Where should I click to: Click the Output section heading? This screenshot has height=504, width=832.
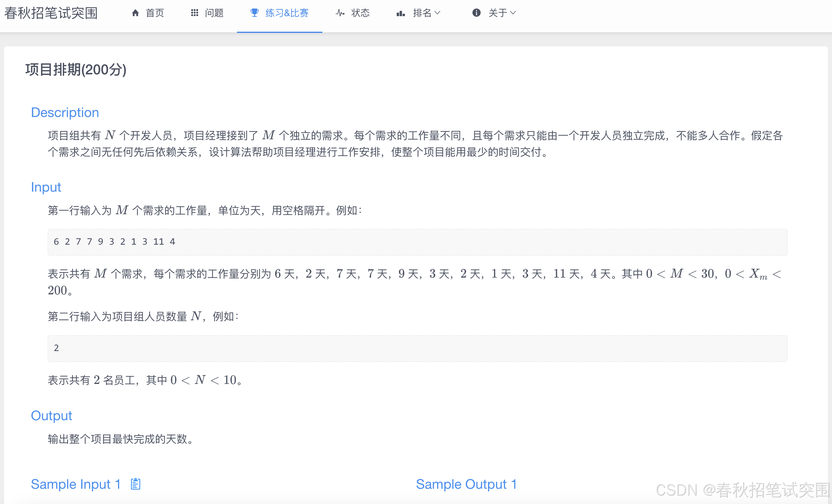pos(51,416)
